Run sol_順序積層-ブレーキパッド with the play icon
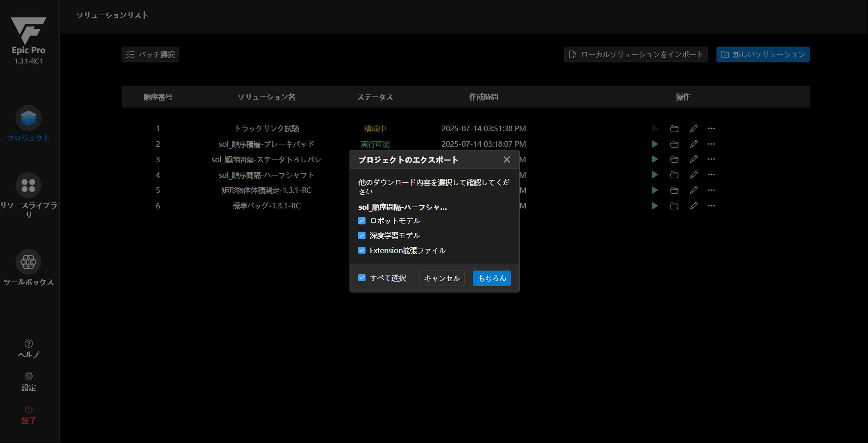 (x=655, y=144)
